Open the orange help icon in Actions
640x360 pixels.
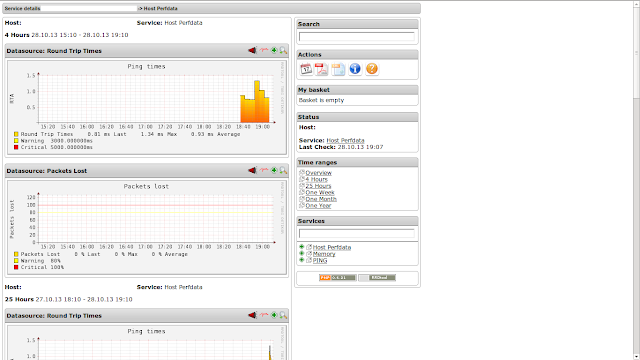pos(371,69)
